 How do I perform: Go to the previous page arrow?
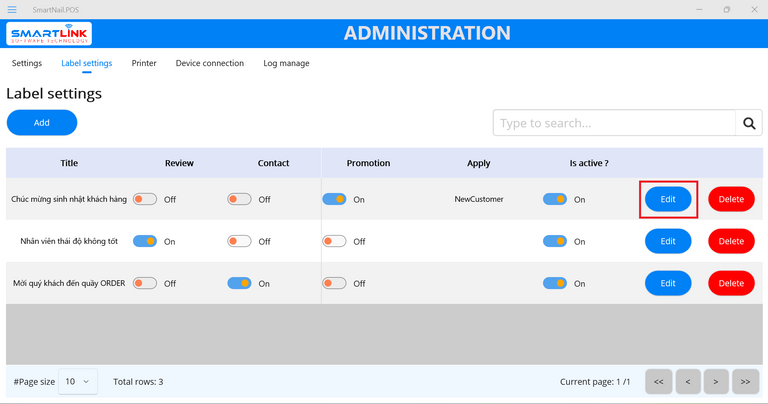tap(687, 382)
